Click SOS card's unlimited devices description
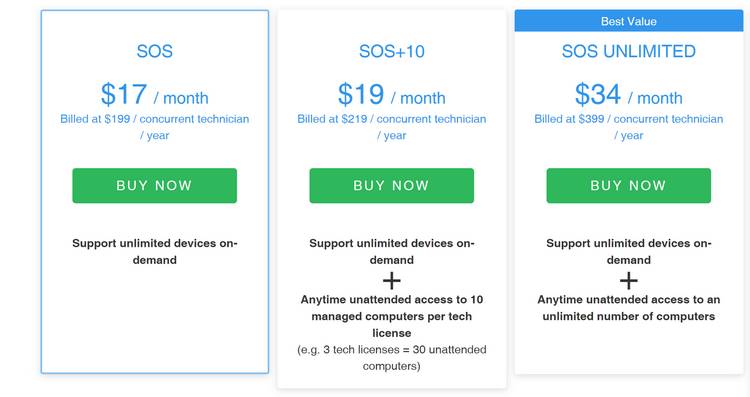The width and height of the screenshot is (750, 397). pos(154,252)
